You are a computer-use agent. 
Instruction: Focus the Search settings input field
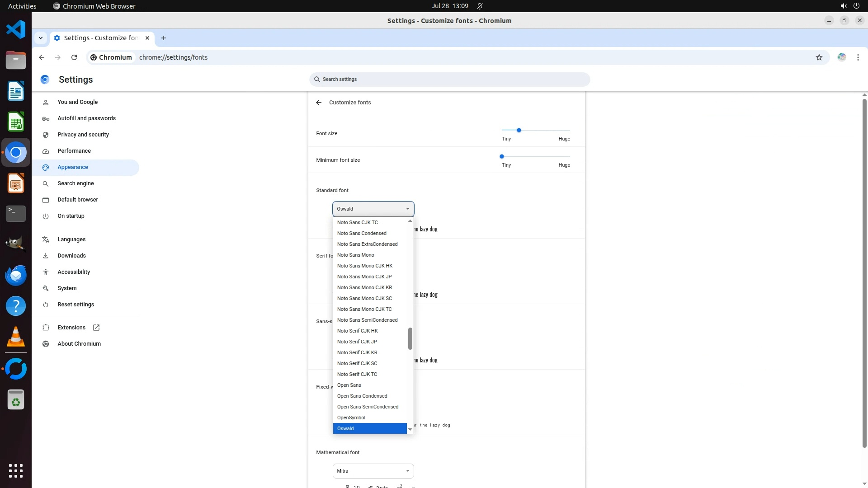(x=450, y=80)
